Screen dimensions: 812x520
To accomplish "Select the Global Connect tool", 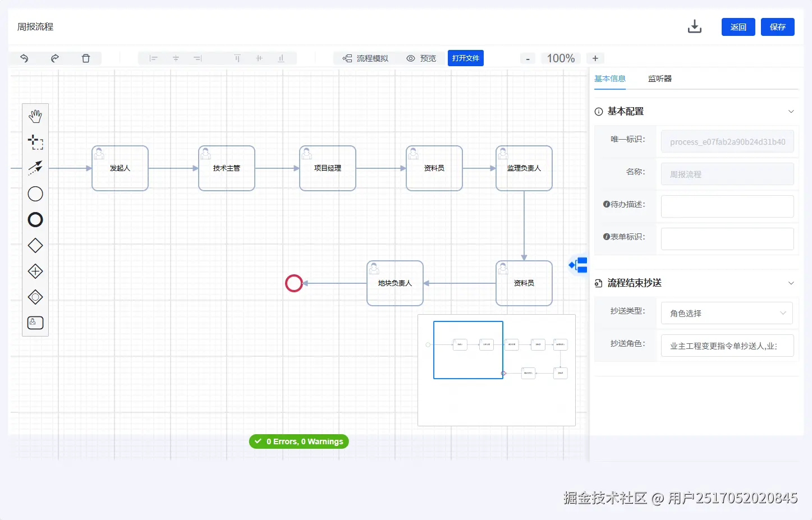I will pos(35,168).
